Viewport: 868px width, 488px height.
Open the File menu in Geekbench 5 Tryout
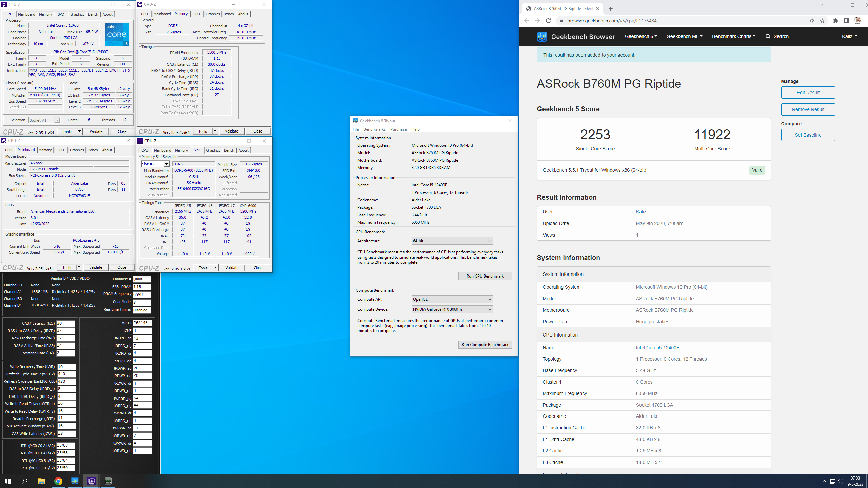(356, 129)
